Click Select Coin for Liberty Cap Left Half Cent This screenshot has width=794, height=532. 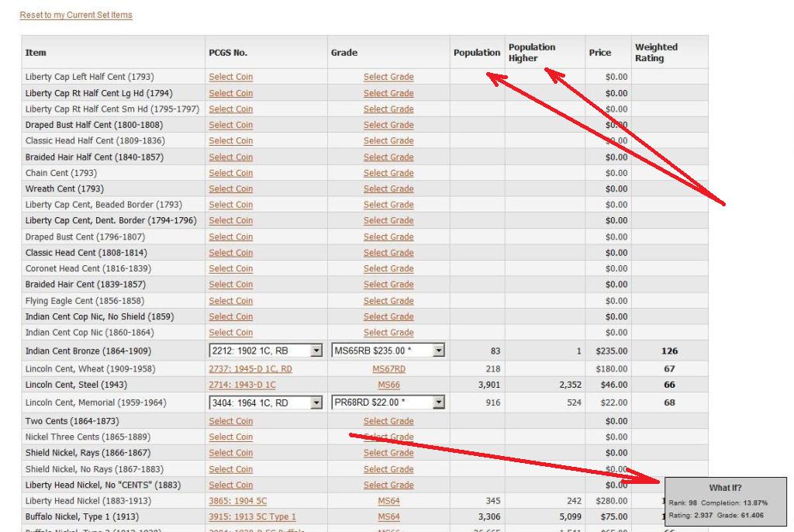pos(230,77)
